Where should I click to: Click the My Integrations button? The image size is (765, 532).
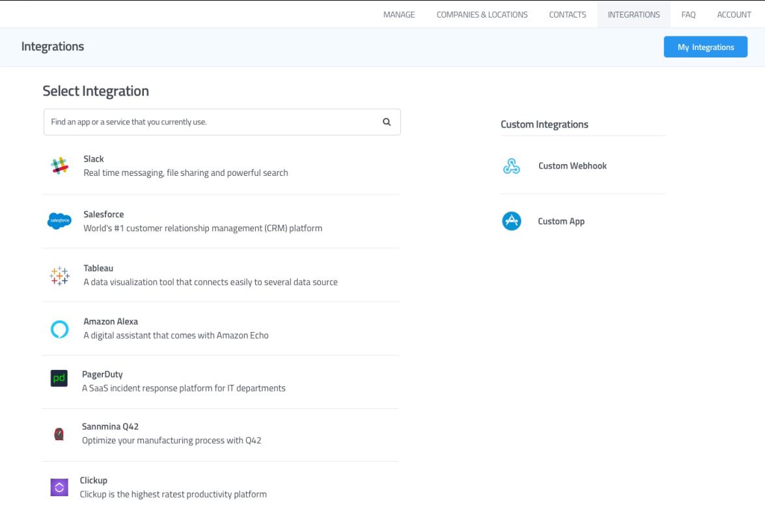pyautogui.click(x=706, y=47)
